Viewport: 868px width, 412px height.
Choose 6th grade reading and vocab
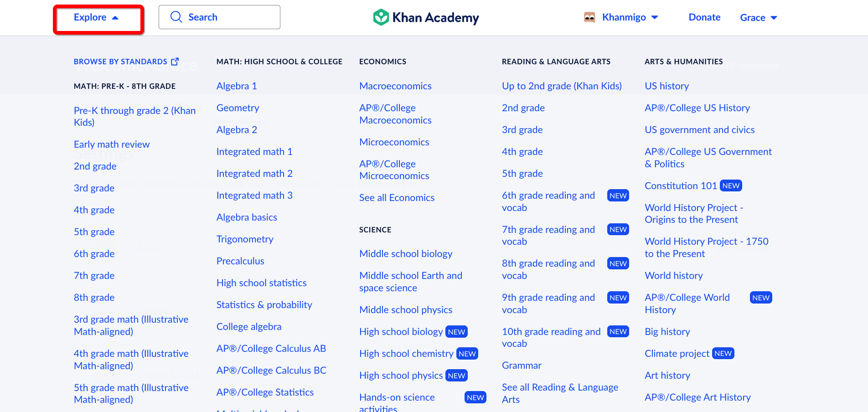pos(548,201)
